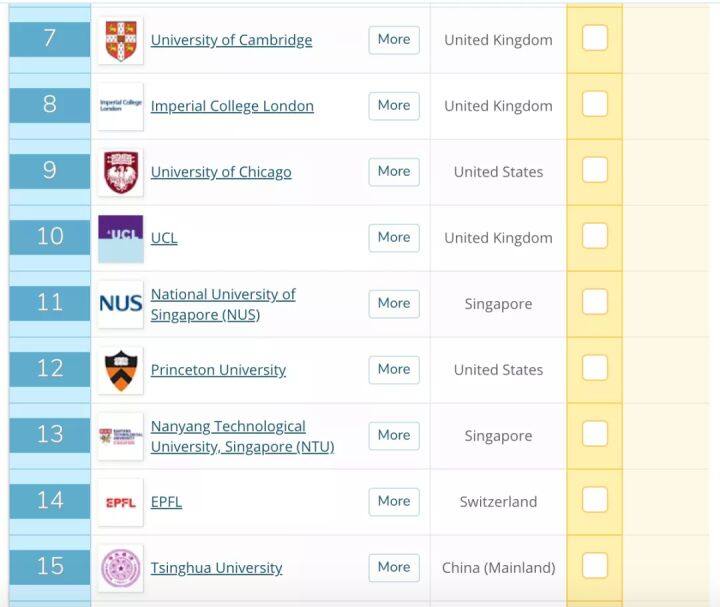Click the University of Chicago crest logo
This screenshot has height=607, width=720.
[x=121, y=172]
